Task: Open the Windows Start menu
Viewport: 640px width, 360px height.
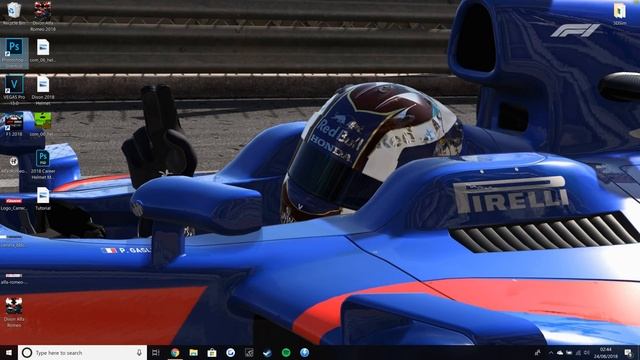Action: pos(9,353)
